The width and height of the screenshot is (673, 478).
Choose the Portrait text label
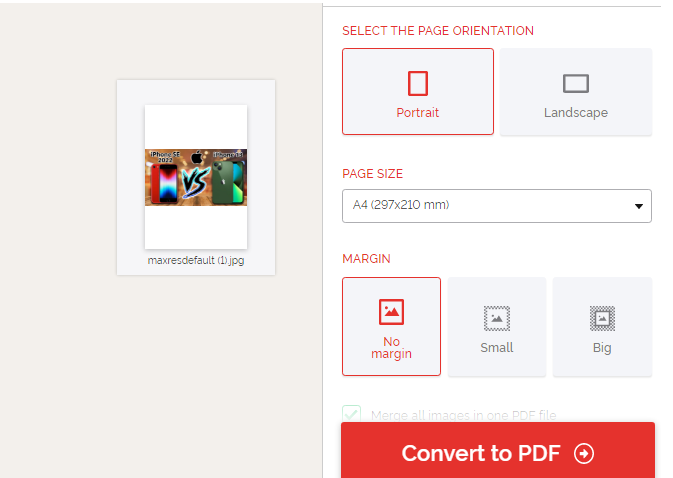point(418,113)
